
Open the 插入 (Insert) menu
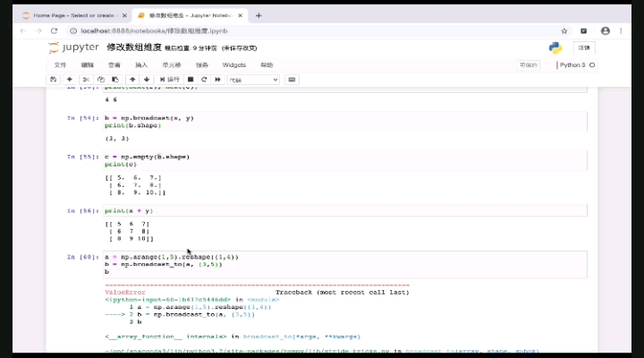click(x=141, y=65)
